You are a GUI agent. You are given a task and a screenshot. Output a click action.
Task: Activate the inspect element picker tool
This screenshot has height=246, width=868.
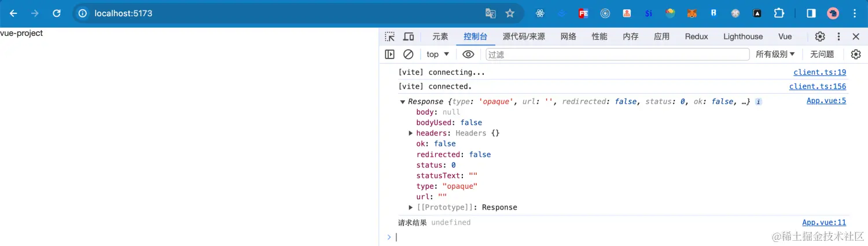[x=390, y=36]
